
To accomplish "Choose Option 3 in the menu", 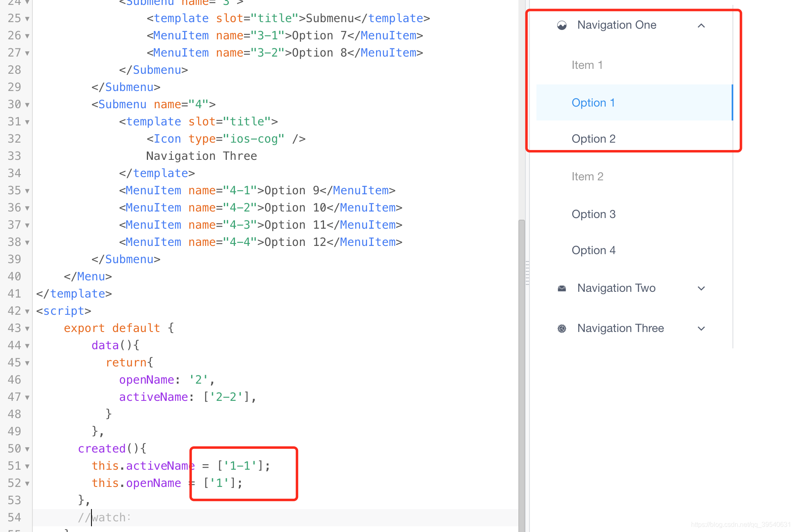I will click(593, 214).
